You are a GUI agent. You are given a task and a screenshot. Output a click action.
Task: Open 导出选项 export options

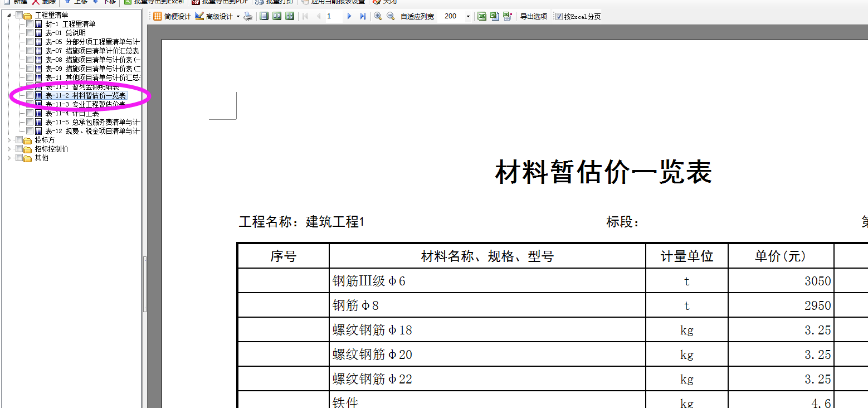click(534, 16)
